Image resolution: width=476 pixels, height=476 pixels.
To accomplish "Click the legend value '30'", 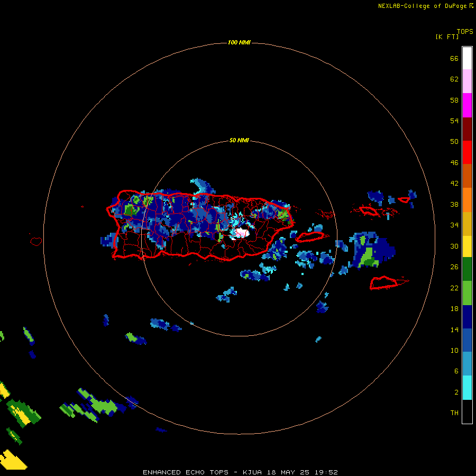I will (454, 246).
